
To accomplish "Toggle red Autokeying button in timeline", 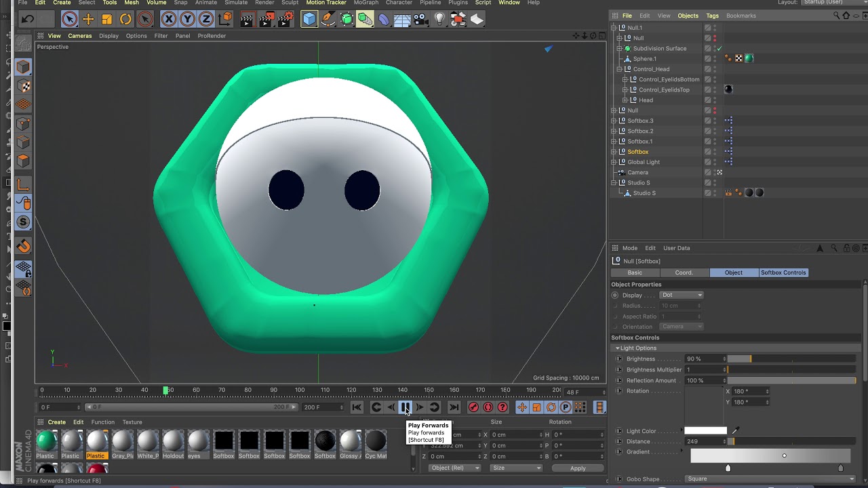I will [488, 407].
